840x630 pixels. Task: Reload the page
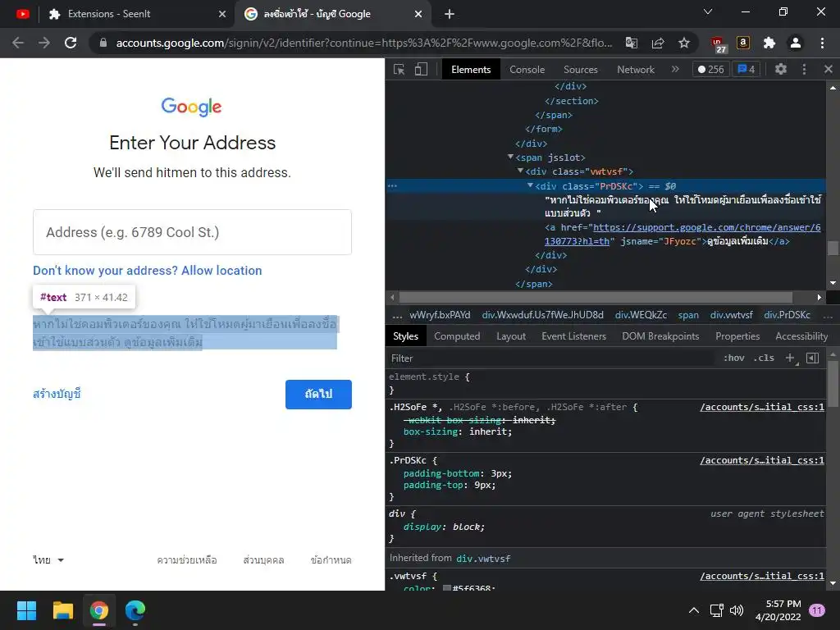pyautogui.click(x=71, y=43)
